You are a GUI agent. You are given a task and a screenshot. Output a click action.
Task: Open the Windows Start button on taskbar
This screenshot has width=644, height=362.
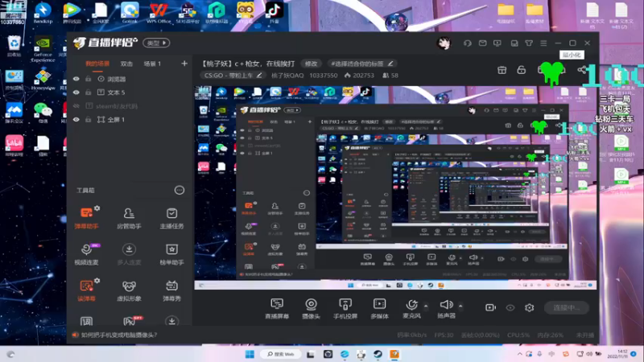pos(250,354)
